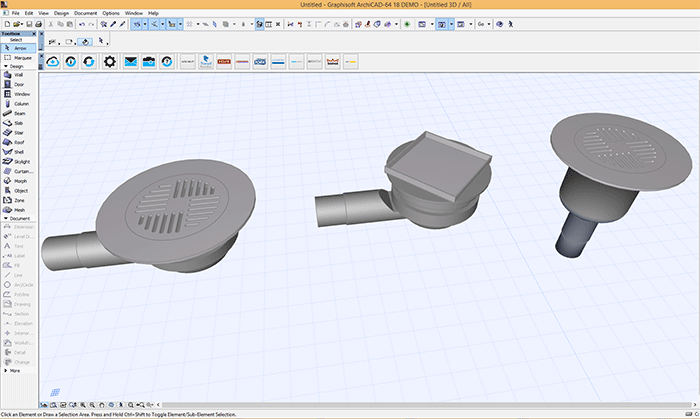This screenshot has width=700, height=419.
Task: Toggle the highlighted trace reference button in toolbar
Action: [x=259, y=24]
